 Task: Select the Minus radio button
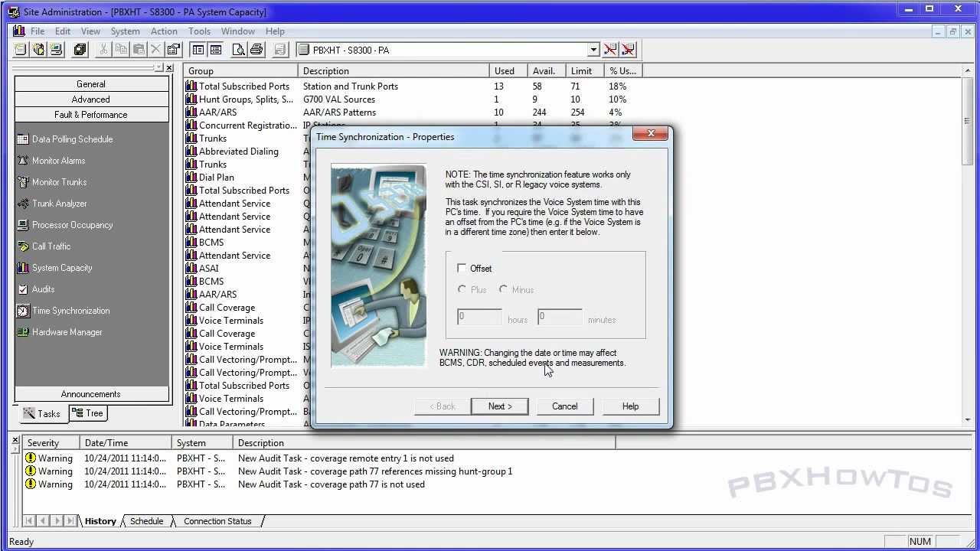coord(503,290)
